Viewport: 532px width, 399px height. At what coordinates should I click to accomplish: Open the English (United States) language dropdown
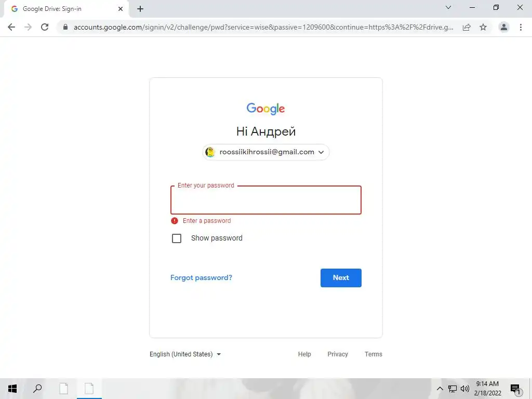185,354
